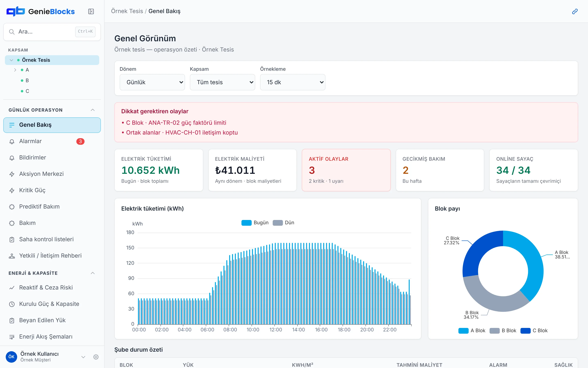Image resolution: width=588 pixels, height=368 pixels.
Task: Open Enerji Akış Şemaları page
Action: tap(52, 337)
